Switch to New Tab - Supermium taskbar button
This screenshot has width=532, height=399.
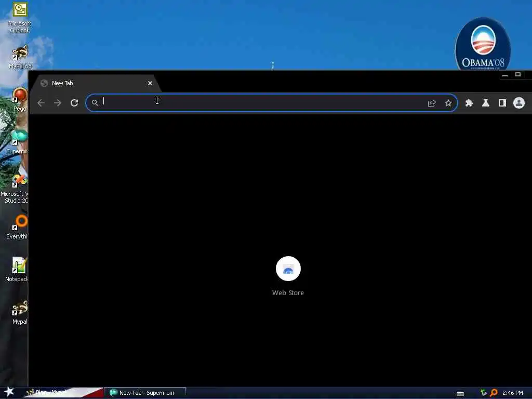coord(145,393)
